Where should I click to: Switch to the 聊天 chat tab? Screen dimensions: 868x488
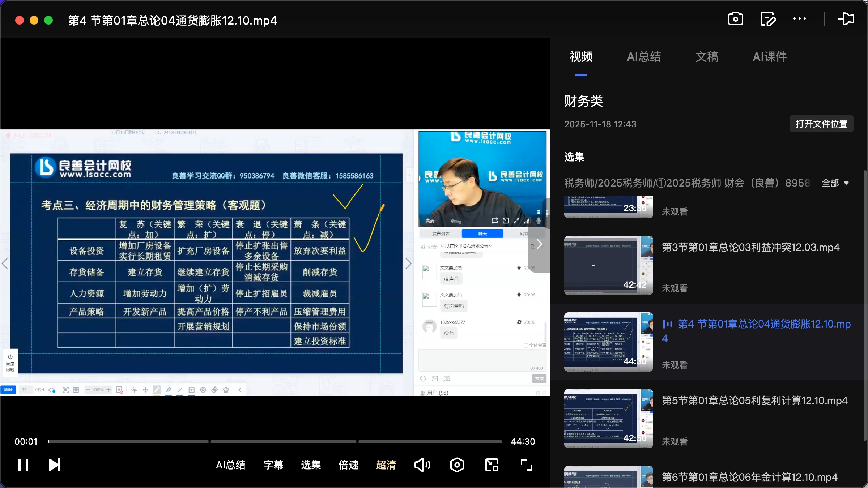(x=482, y=233)
